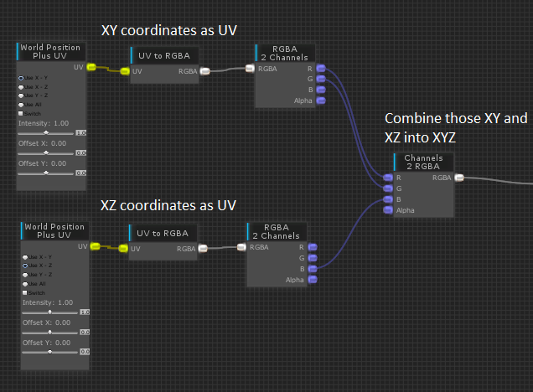Click Offset Y value field in bottom World Position node
533x392 pixels.
click(x=85, y=352)
